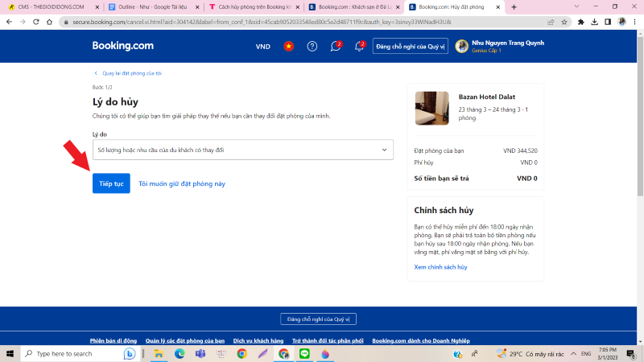The width and height of the screenshot is (644, 362).
Task: Switch to Outline - Như Google Tài liệu tab
Action: click(x=153, y=7)
